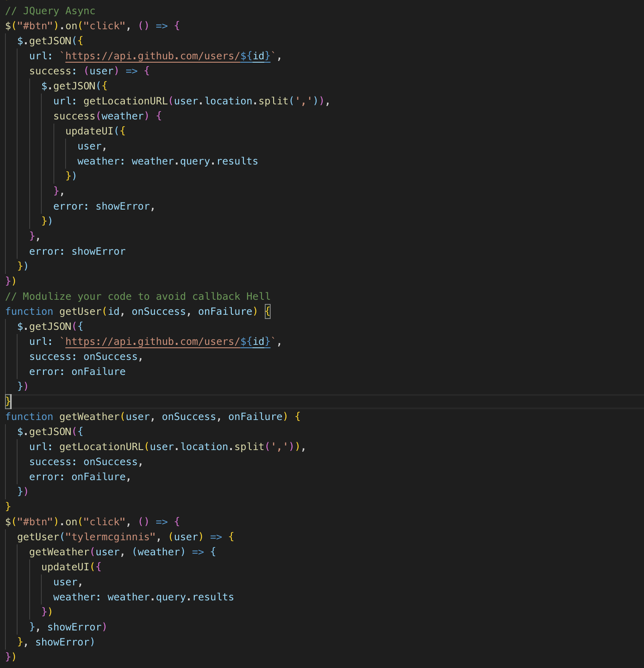Click "error: onFailure" inside the getUser function
The image size is (644, 668).
click(77, 372)
